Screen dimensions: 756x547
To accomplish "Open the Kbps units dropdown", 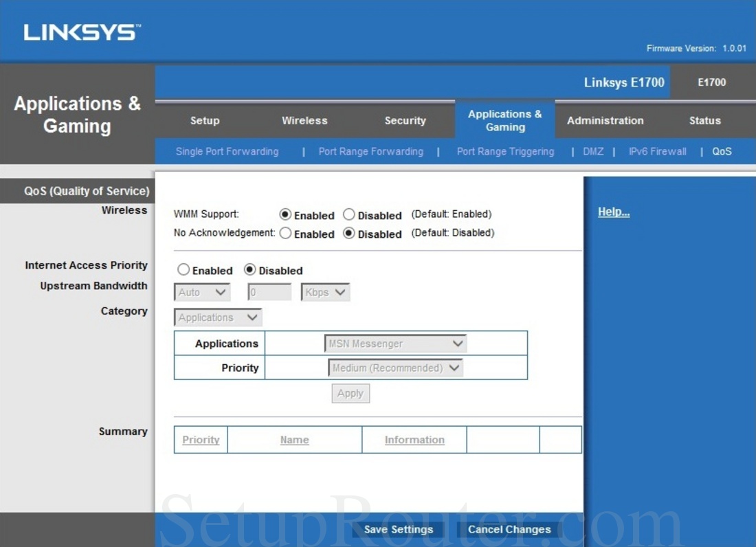I will (324, 291).
